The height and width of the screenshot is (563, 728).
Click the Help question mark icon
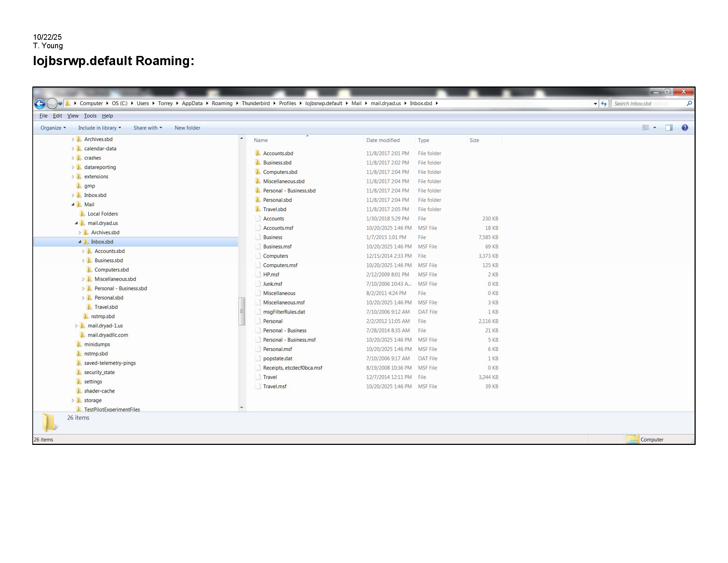pos(685,128)
